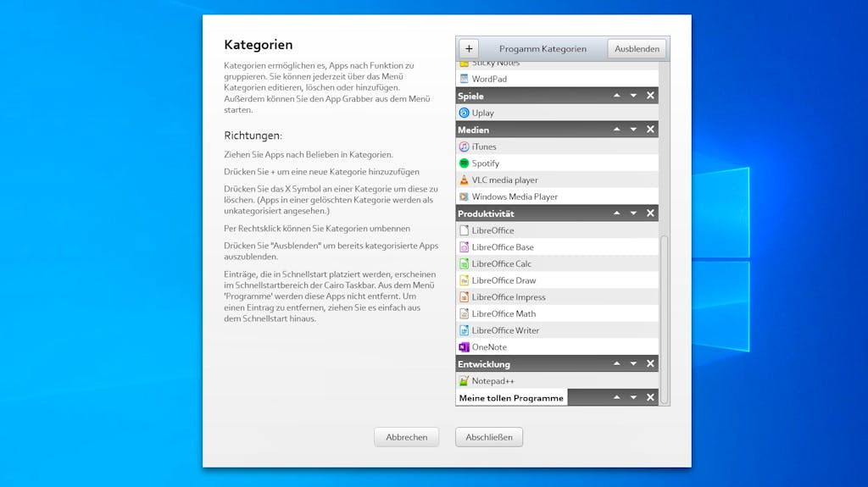Click the Meine tollen Programme name field
Screen dimensions: 868x487
[x=511, y=398]
